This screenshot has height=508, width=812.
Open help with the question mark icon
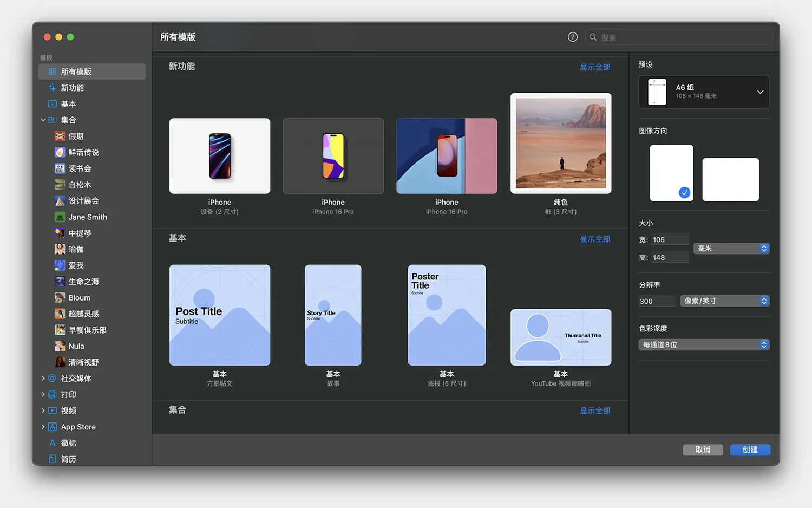[x=573, y=37]
